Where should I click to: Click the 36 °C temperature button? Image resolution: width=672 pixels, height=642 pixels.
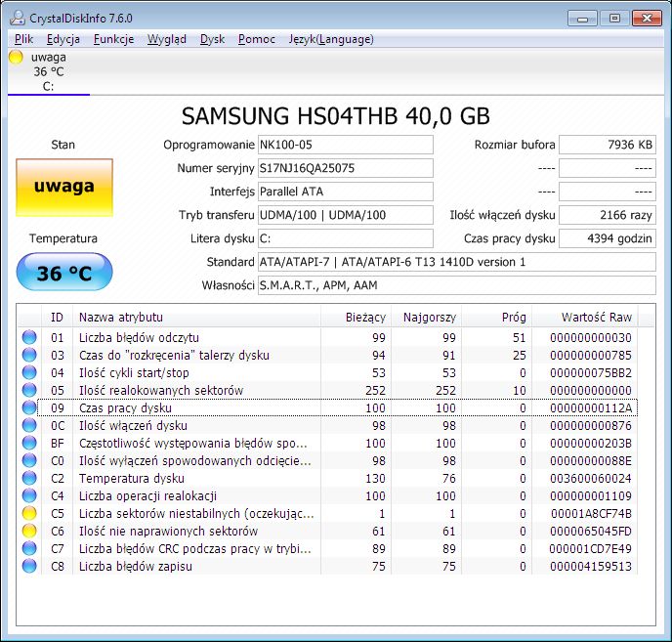pos(64,272)
